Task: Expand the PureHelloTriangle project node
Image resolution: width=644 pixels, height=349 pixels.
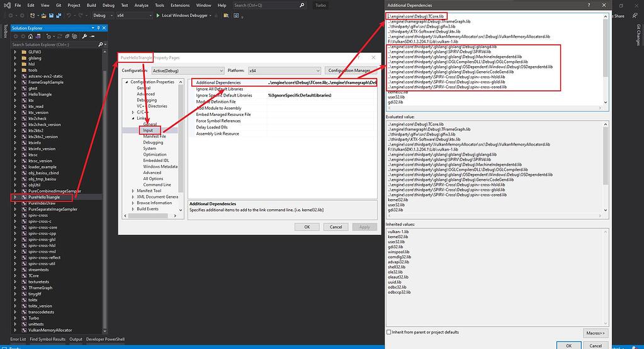Action: pyautogui.click(x=15, y=197)
